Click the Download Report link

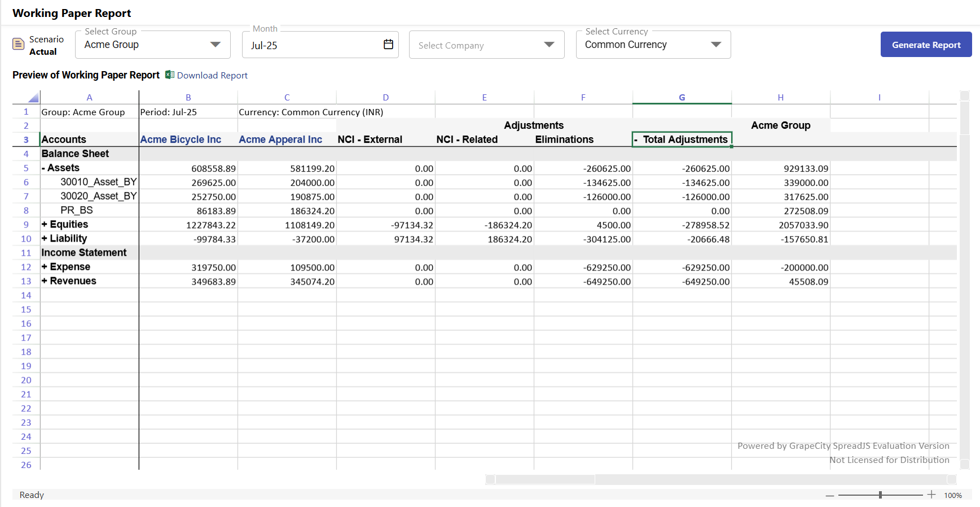click(x=212, y=75)
